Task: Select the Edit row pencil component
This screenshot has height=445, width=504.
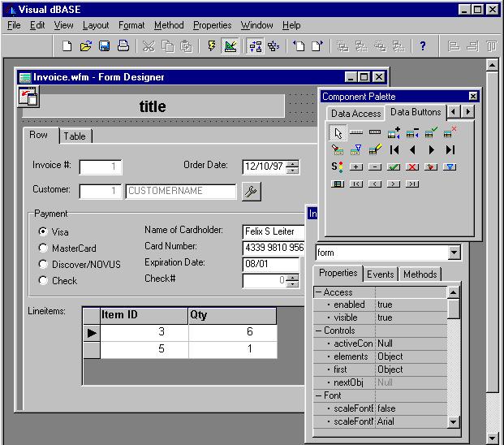Action: coord(375,150)
